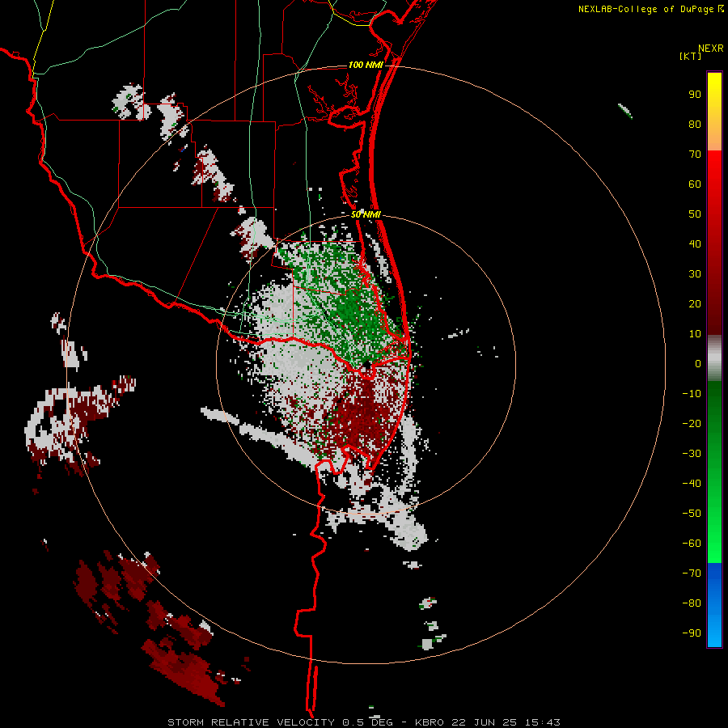Click the 50 NMI range ring label
728x728 pixels.
click(366, 214)
